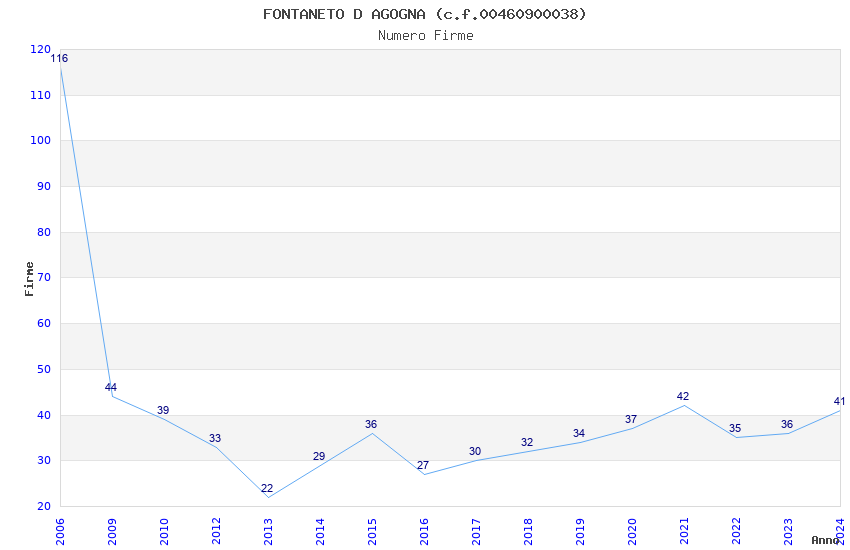
Task: Click y-axis tick value 110
Action: pos(41,95)
